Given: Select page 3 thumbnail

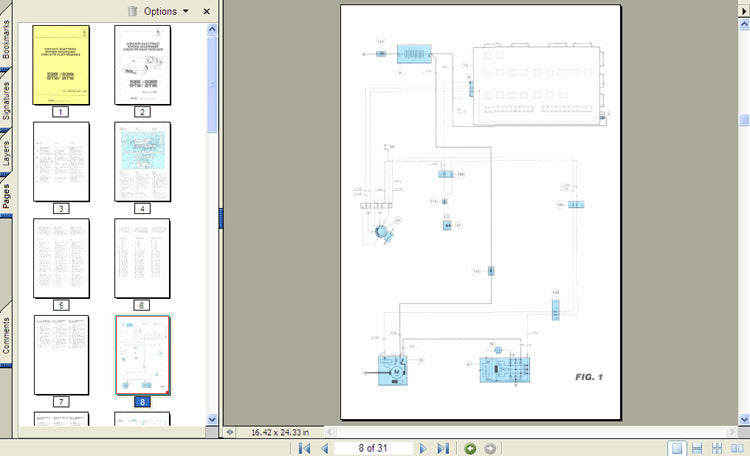Looking at the screenshot, I should click(x=61, y=162).
